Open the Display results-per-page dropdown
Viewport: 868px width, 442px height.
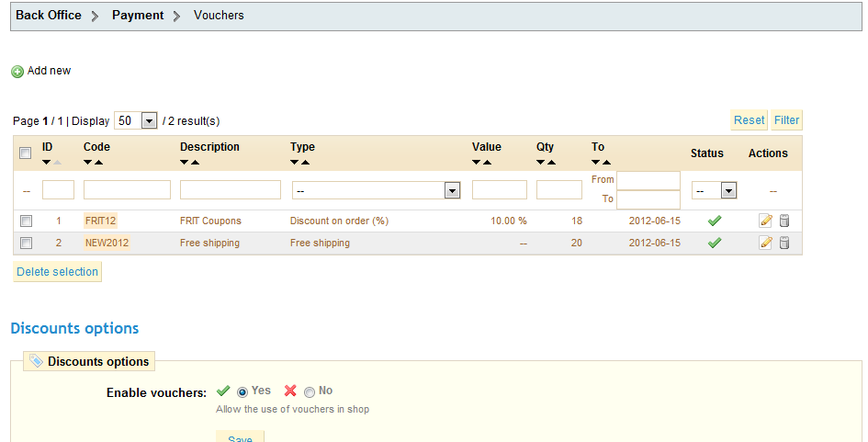[136, 120]
